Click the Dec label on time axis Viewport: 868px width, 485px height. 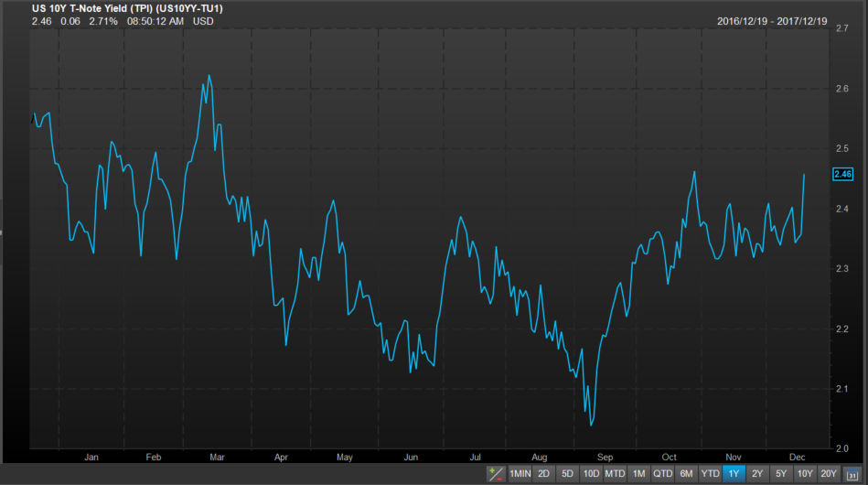(798, 458)
